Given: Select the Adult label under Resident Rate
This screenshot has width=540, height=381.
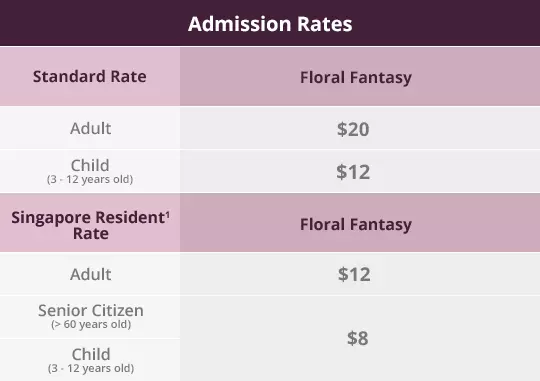Looking at the screenshot, I should 91,275.
